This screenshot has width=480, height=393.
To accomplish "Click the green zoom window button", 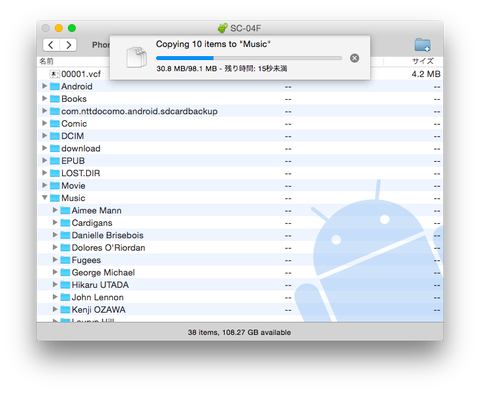I will [x=72, y=28].
